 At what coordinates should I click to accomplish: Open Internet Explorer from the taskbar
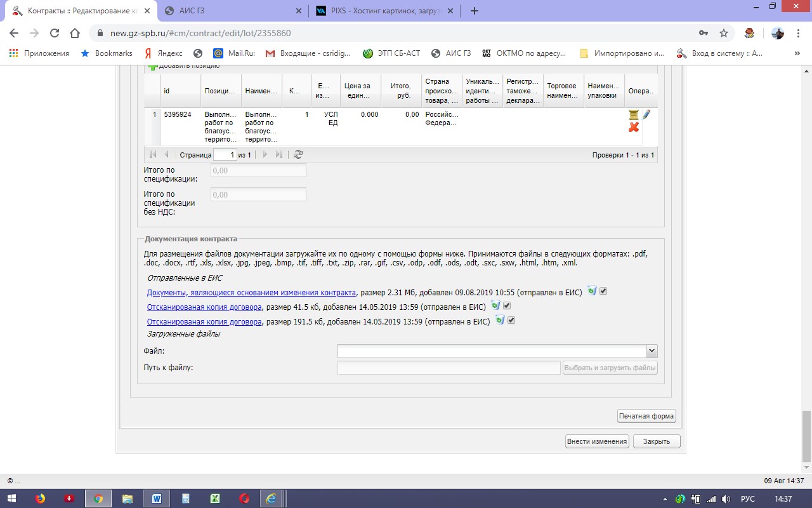tap(272, 499)
